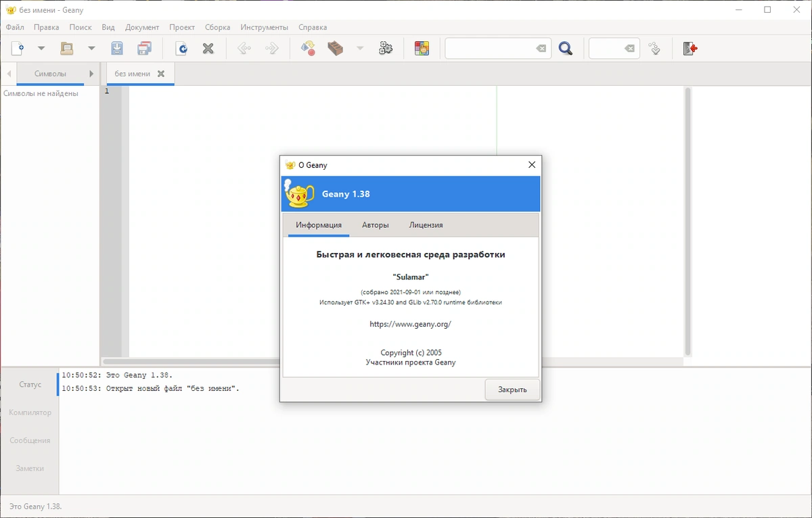Select the Статус message tab
Screen dimensions: 812x518
pos(30,384)
